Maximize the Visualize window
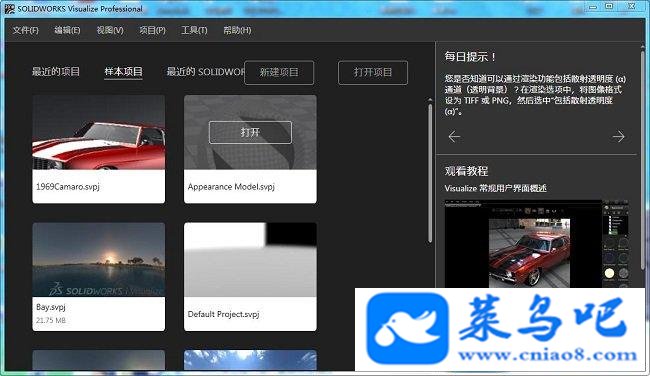Viewport: 650px width, 376px height. point(609,6)
